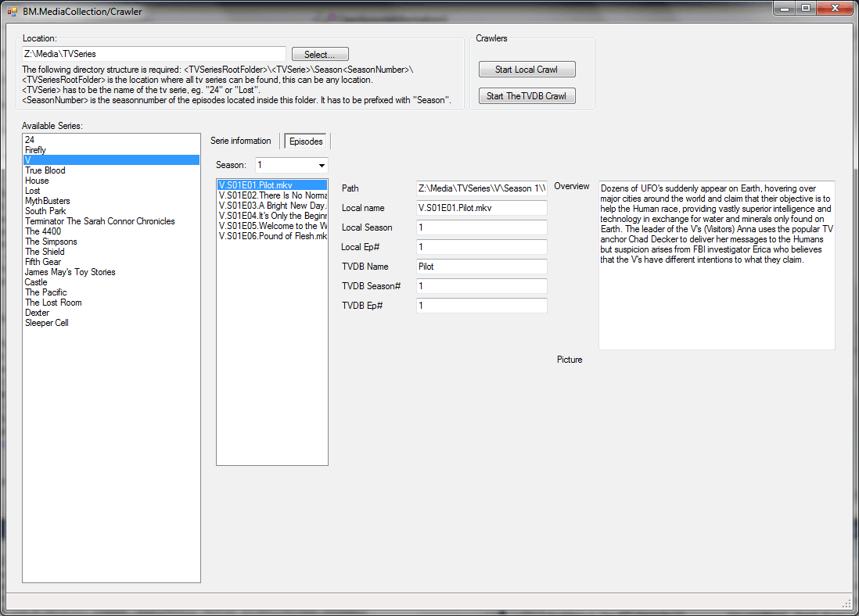Select The Shield in the series list

[111, 252]
